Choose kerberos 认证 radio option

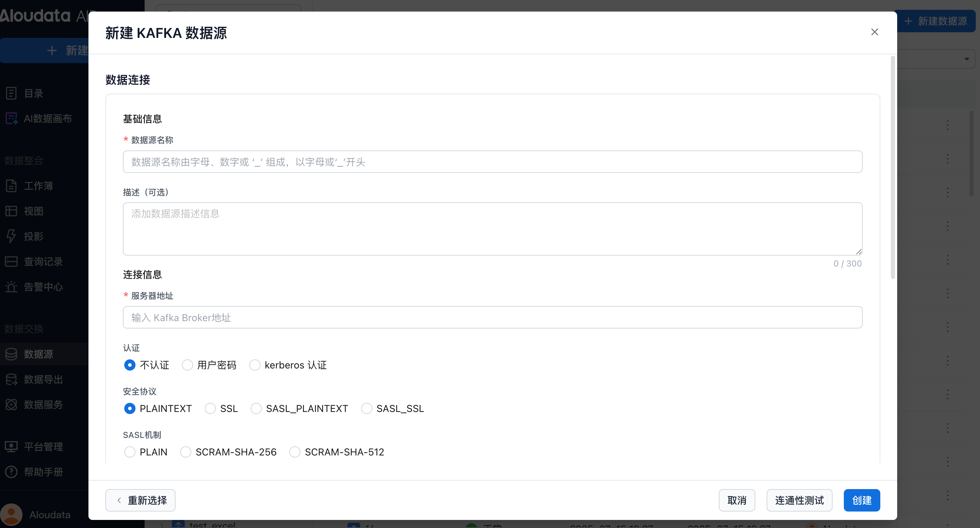click(x=254, y=365)
